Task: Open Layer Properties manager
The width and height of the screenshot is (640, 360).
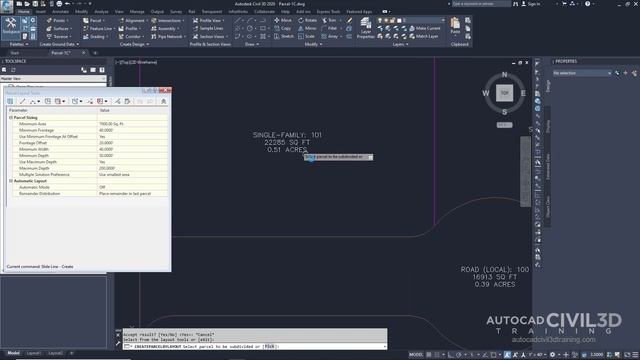Action: 366,28
